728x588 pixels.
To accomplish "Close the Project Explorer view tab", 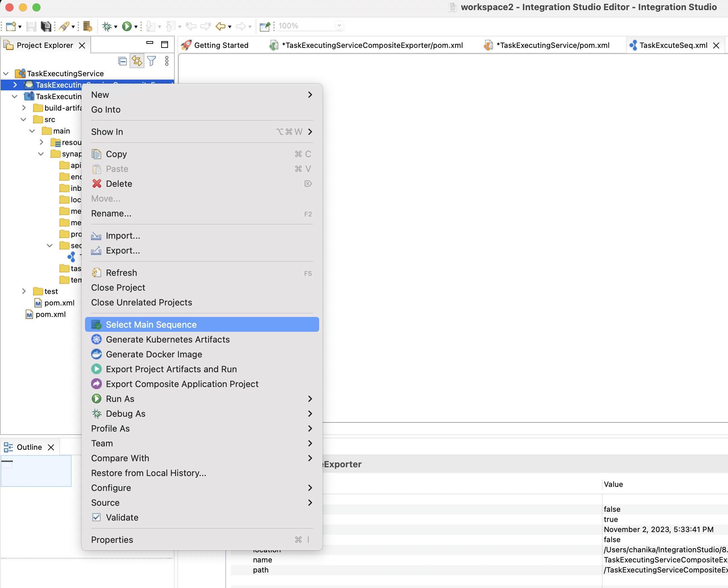I will 82,46.
